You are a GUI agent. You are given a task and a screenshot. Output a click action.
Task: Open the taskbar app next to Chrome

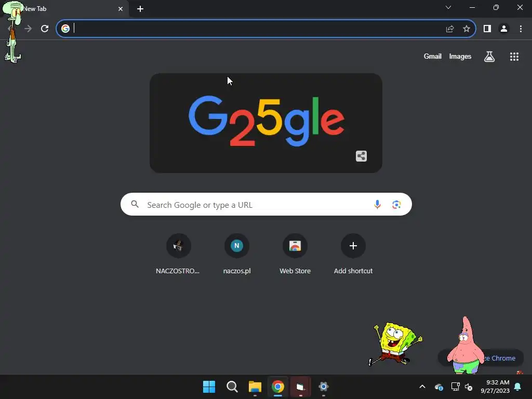[x=301, y=387]
